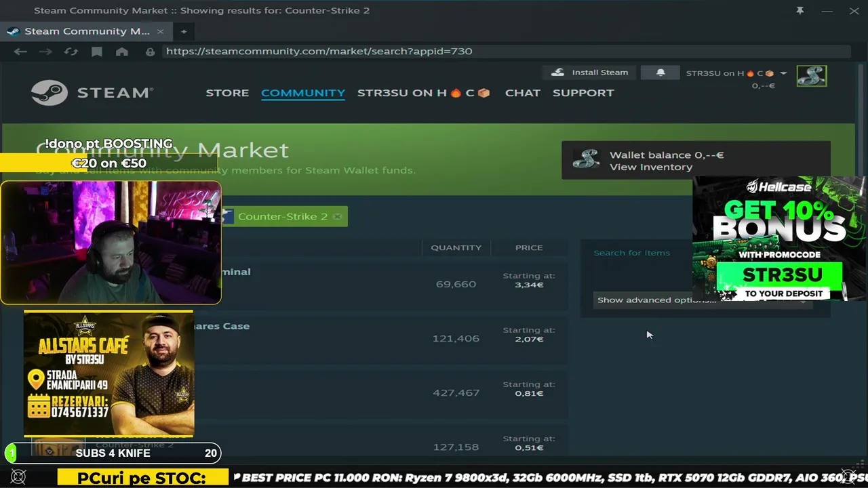Open the SUPPORT menu item
This screenshot has width=868, height=488.
583,93
